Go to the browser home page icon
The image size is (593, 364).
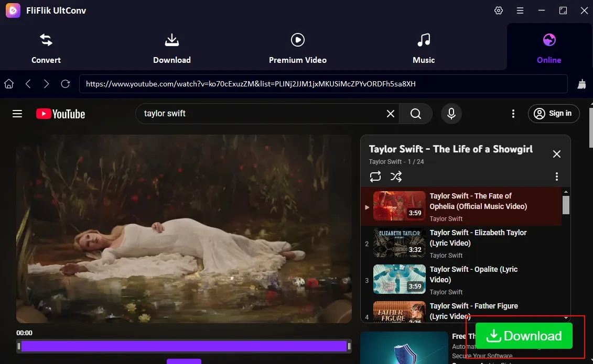[x=8, y=83]
